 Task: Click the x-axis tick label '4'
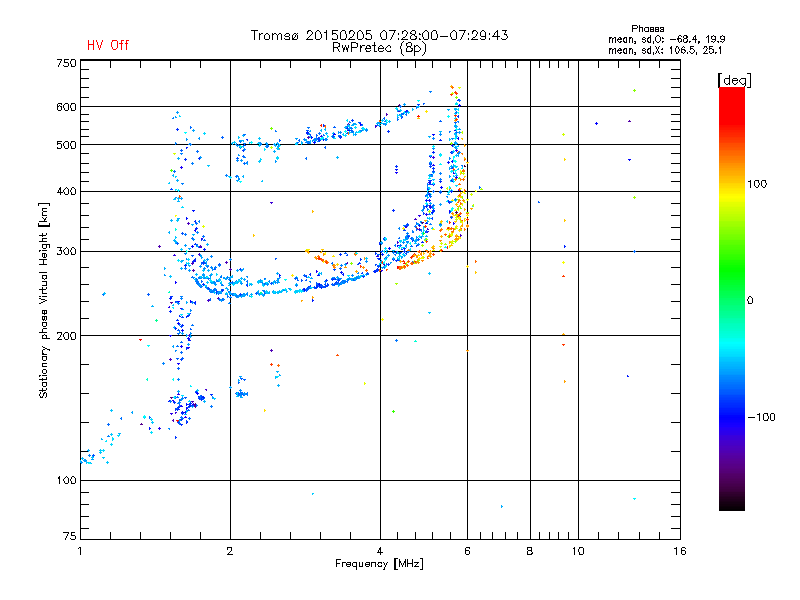(x=380, y=551)
